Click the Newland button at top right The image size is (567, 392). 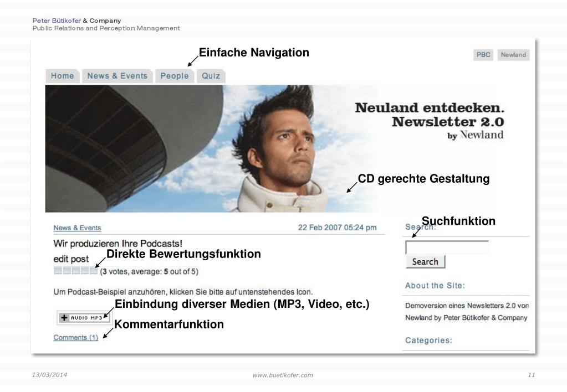tap(513, 55)
